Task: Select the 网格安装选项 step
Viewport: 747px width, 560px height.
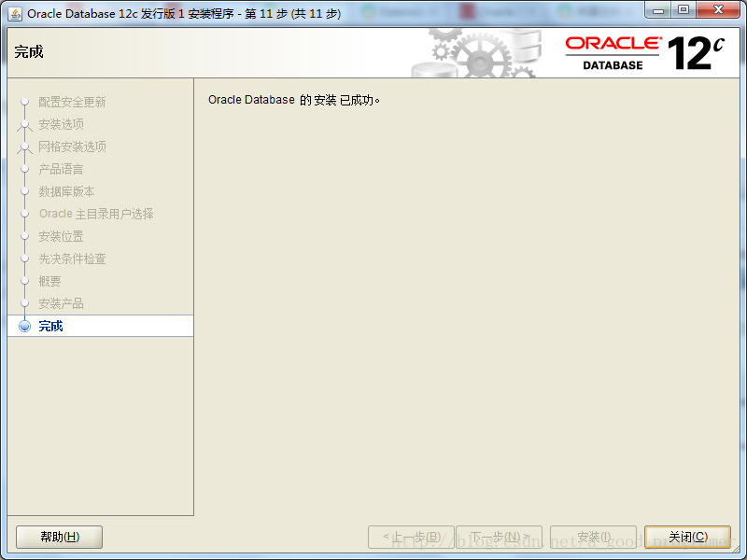Action: tap(72, 147)
